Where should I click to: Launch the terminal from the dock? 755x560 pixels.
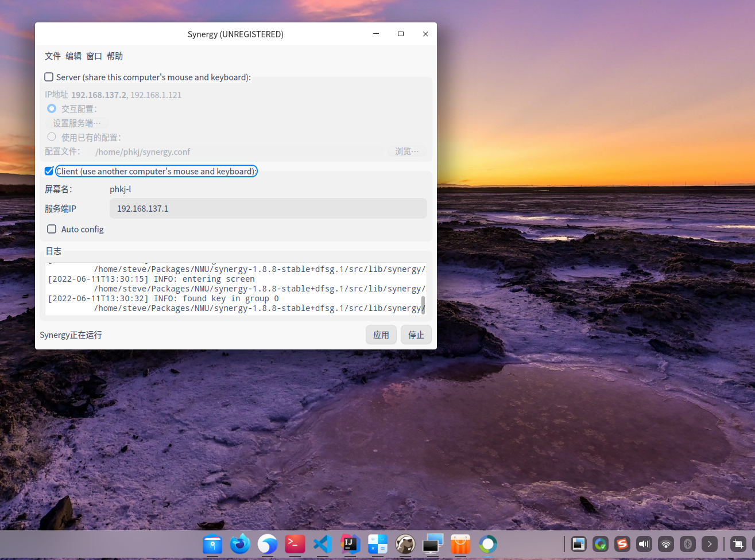[x=295, y=544]
